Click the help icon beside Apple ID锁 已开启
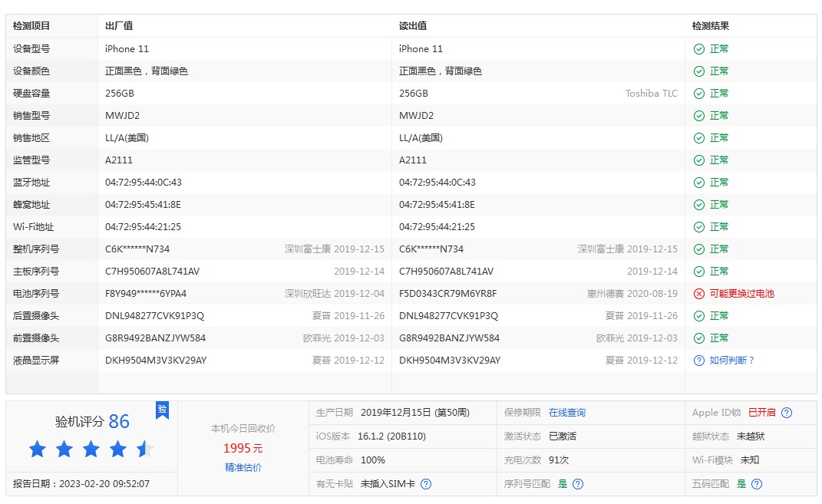 (787, 413)
